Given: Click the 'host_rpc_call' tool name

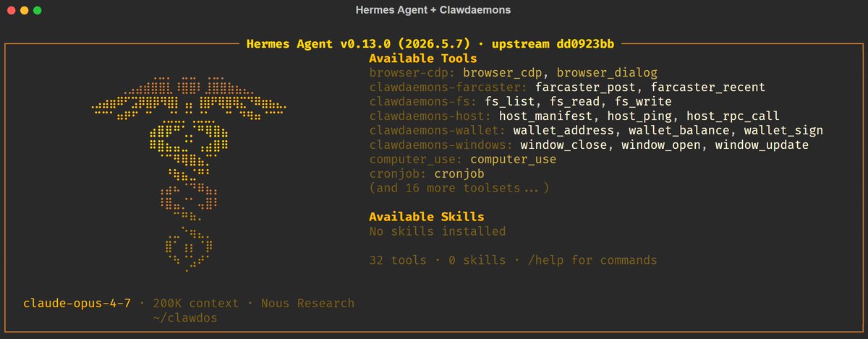Looking at the screenshot, I should pyautogui.click(x=733, y=116).
